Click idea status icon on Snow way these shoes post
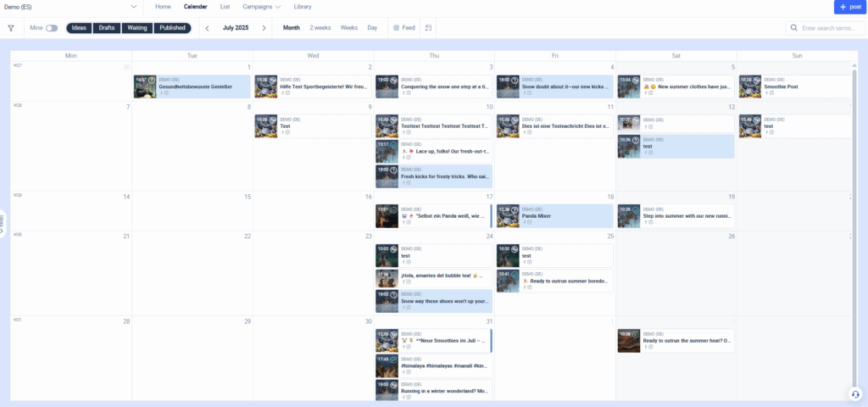The image size is (868, 407). pos(393,294)
